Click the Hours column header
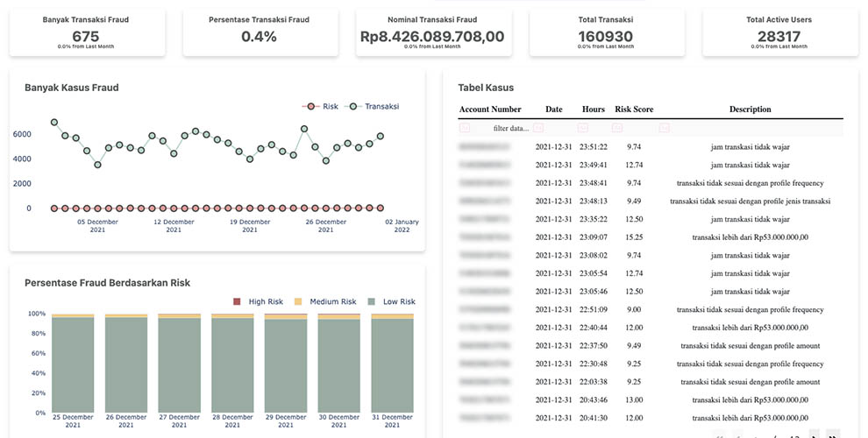Image resolution: width=868 pixels, height=438 pixels. (x=594, y=109)
